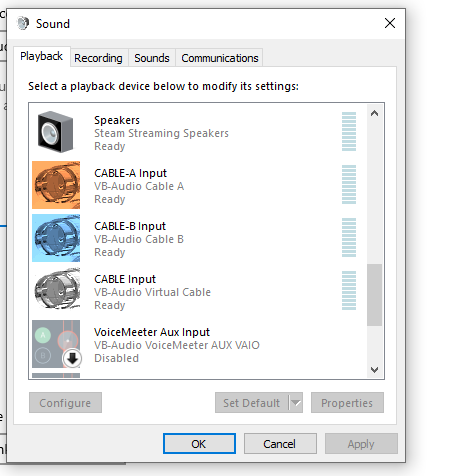Click the disabled down-arrow badge on VoiceMeeter Aux

click(x=72, y=359)
